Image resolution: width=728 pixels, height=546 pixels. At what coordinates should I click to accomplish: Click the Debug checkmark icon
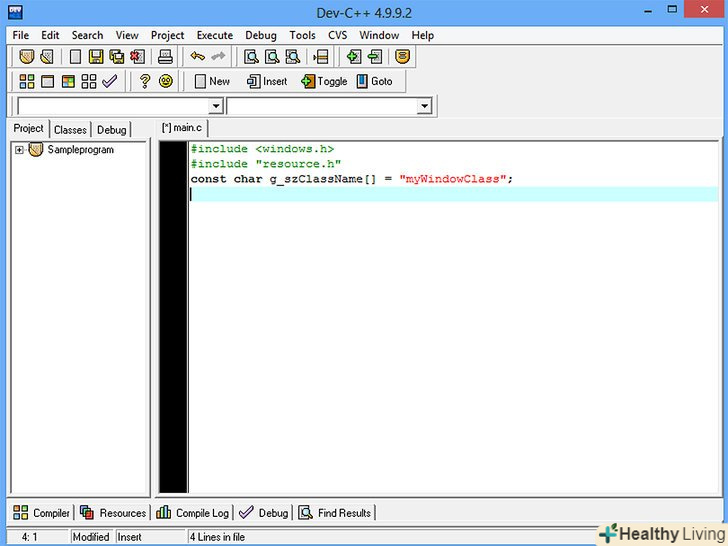(109, 81)
